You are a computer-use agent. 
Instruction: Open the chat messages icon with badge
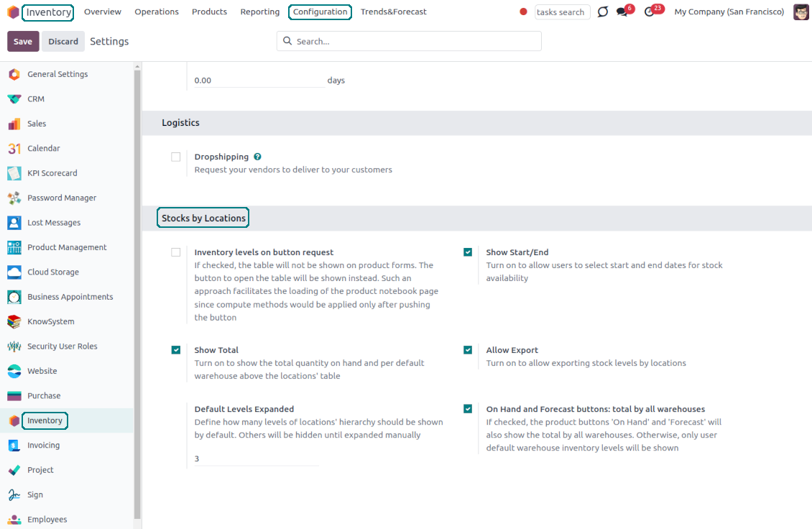(x=622, y=12)
